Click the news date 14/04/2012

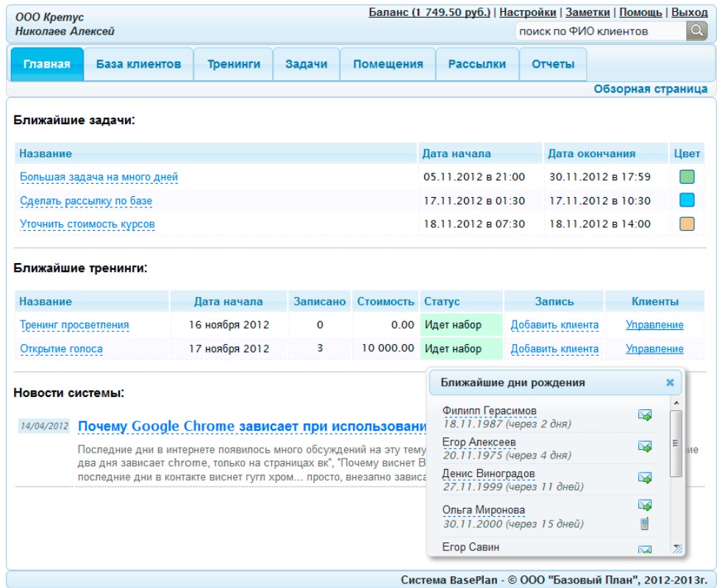(x=44, y=426)
